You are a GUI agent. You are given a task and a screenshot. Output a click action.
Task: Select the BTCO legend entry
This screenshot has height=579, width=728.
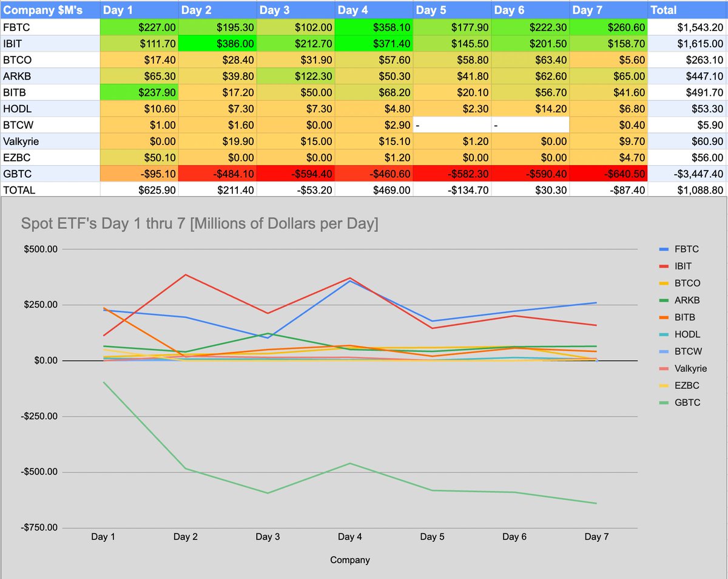pyautogui.click(x=690, y=283)
